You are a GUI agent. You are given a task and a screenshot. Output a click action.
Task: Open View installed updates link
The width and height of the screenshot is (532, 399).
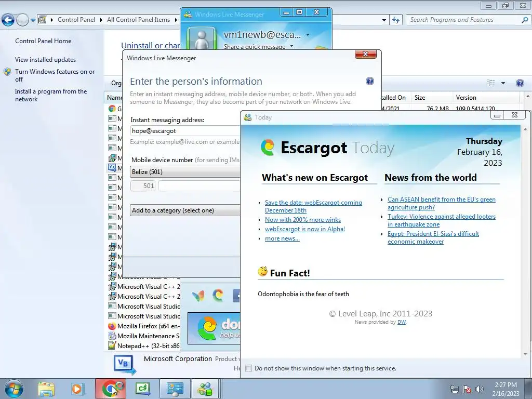[46, 59]
